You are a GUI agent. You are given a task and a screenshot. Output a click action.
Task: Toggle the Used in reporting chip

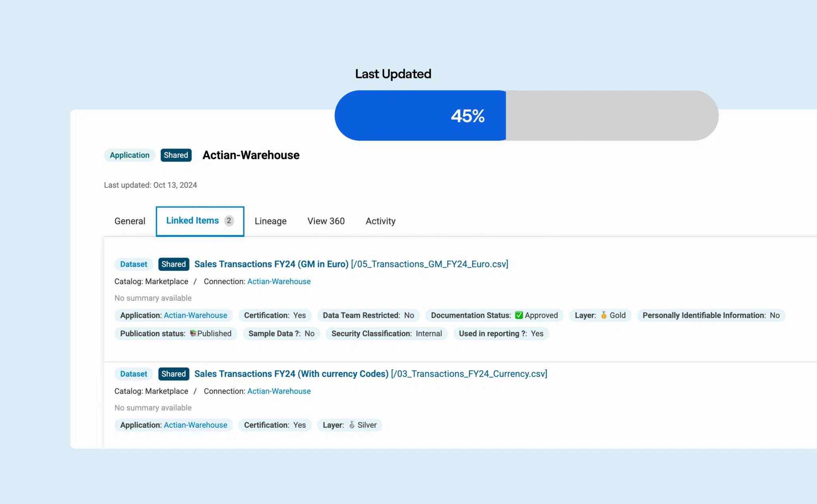tap(501, 334)
